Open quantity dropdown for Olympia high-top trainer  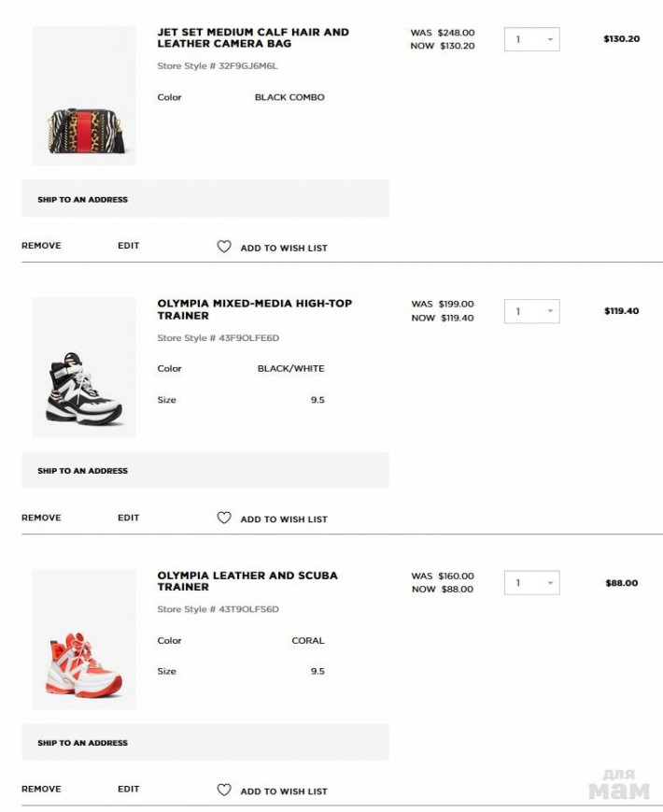pos(531,311)
